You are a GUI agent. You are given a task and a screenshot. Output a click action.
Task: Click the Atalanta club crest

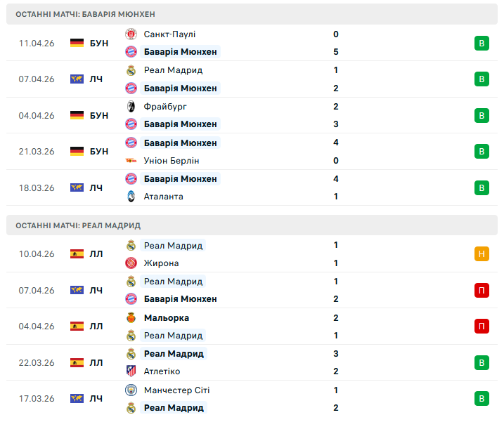coord(131,197)
